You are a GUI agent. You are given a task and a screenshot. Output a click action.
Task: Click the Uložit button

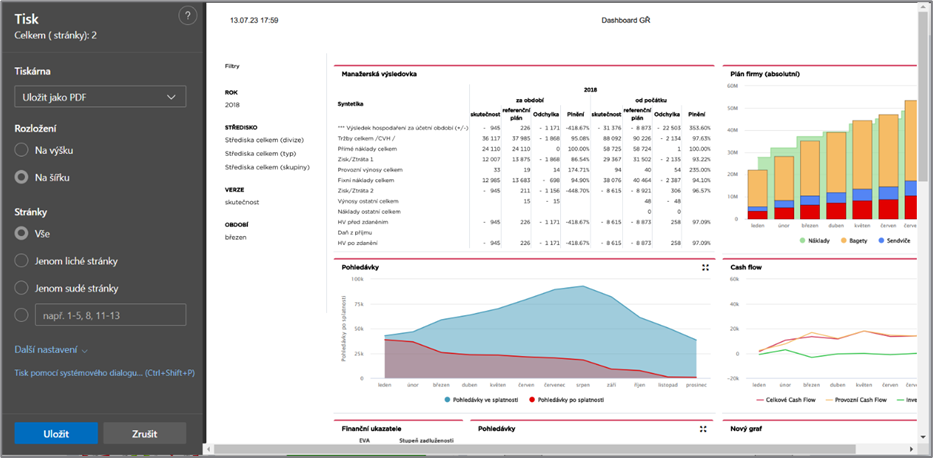(x=56, y=434)
